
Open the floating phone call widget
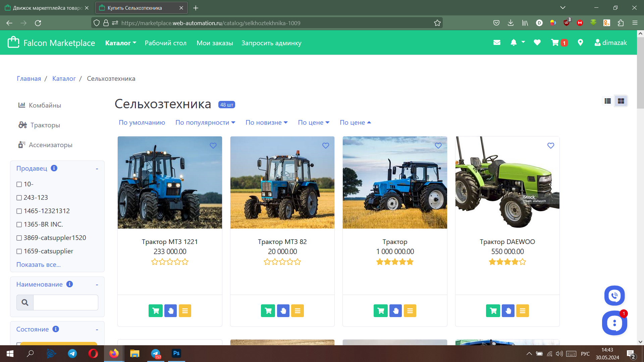click(x=614, y=296)
